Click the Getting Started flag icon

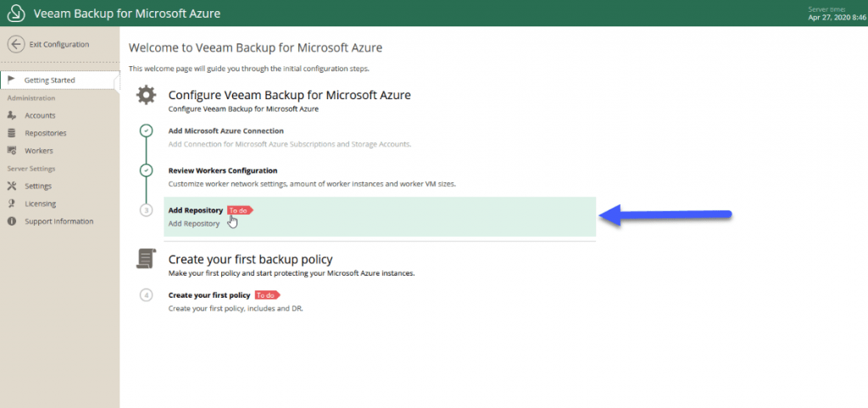click(x=12, y=80)
